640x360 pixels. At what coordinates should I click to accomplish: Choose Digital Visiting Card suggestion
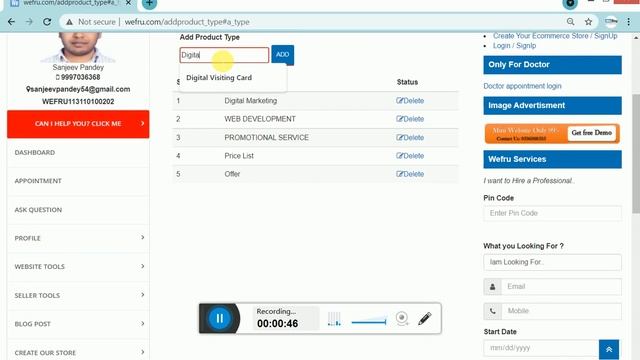tap(219, 78)
